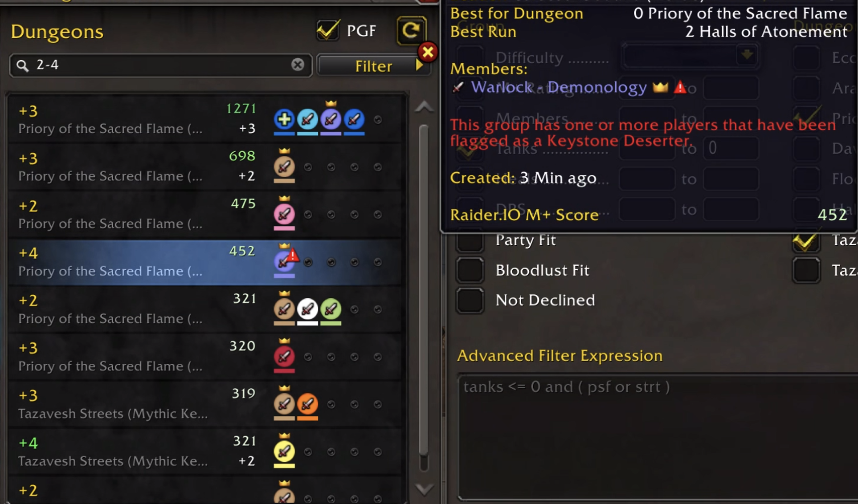Click the orange DPS icon in the Tazavesh +3 group
The image size is (858, 504).
[307, 404]
